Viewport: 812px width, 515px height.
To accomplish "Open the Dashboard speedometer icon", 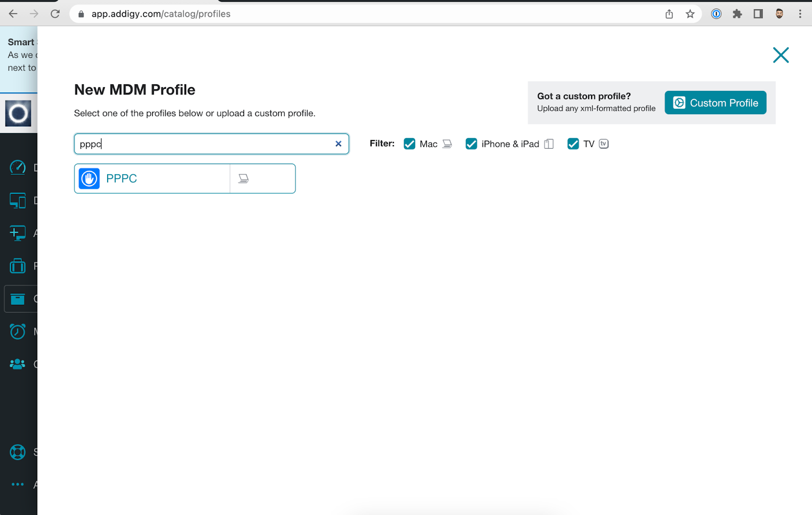I will (17, 167).
